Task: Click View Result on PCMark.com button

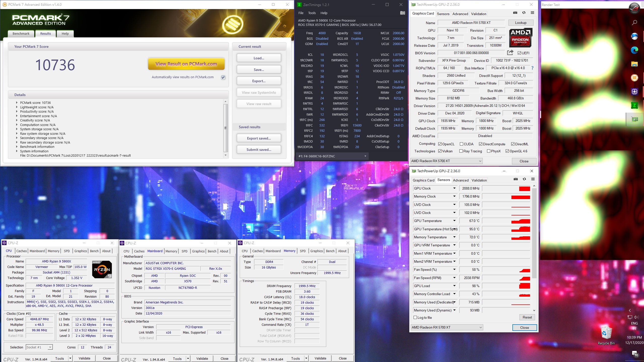Action: (x=186, y=64)
